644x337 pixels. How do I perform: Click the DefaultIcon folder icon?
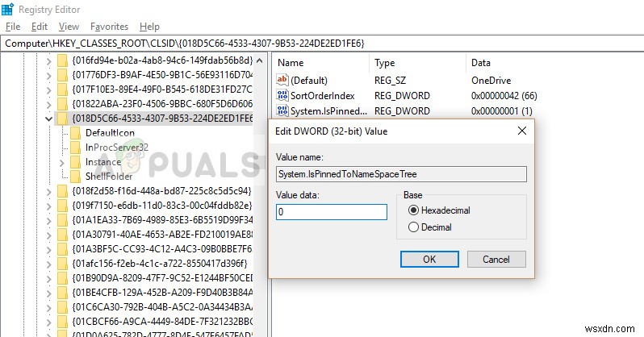click(76, 133)
